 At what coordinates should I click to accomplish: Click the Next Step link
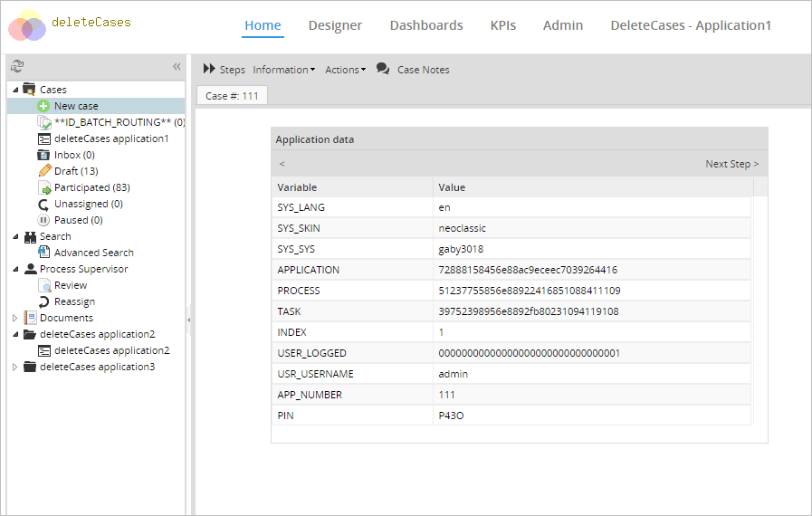point(731,164)
